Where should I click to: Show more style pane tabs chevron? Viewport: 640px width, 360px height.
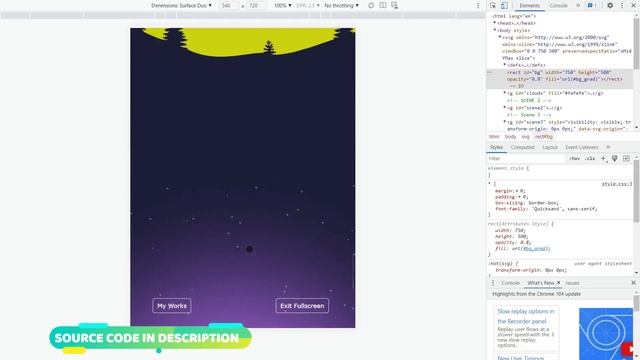[x=608, y=147]
